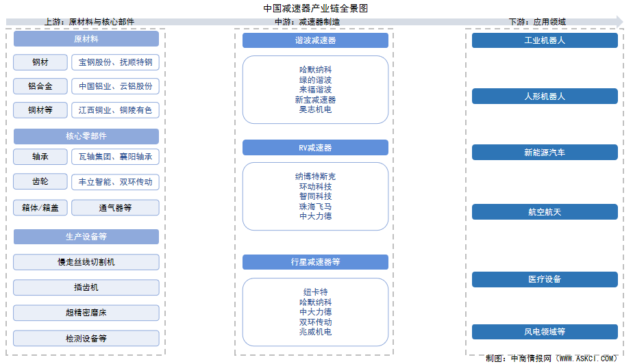Screen dimensions: 633x364
Task: Select the 插齿机 box
Action: tap(86, 287)
